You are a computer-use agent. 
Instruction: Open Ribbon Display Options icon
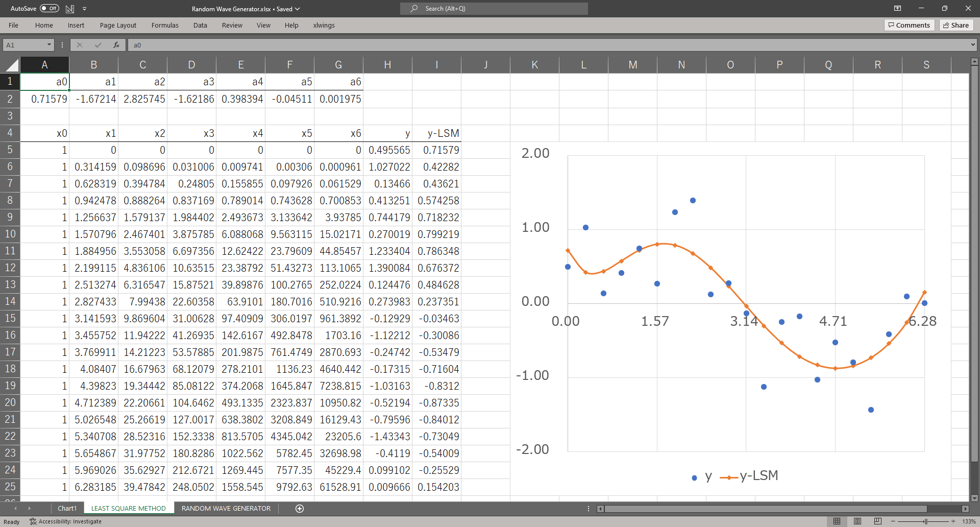click(x=897, y=8)
